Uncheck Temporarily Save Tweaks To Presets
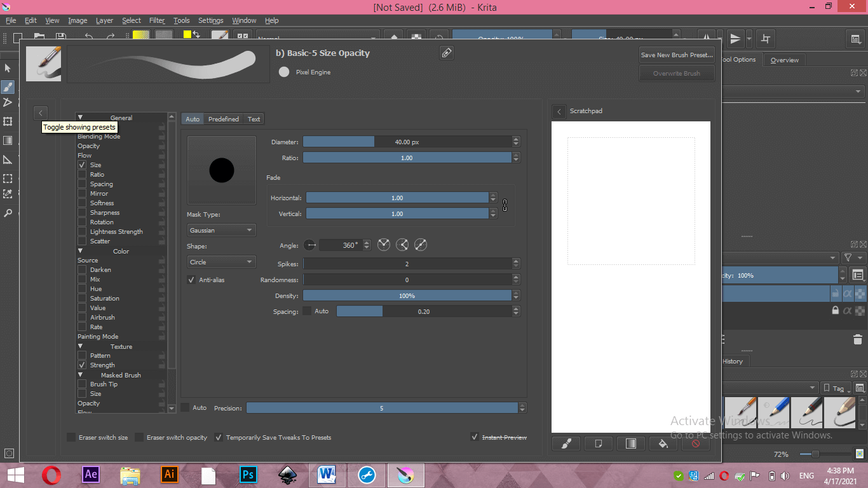The image size is (868, 488). point(219,437)
